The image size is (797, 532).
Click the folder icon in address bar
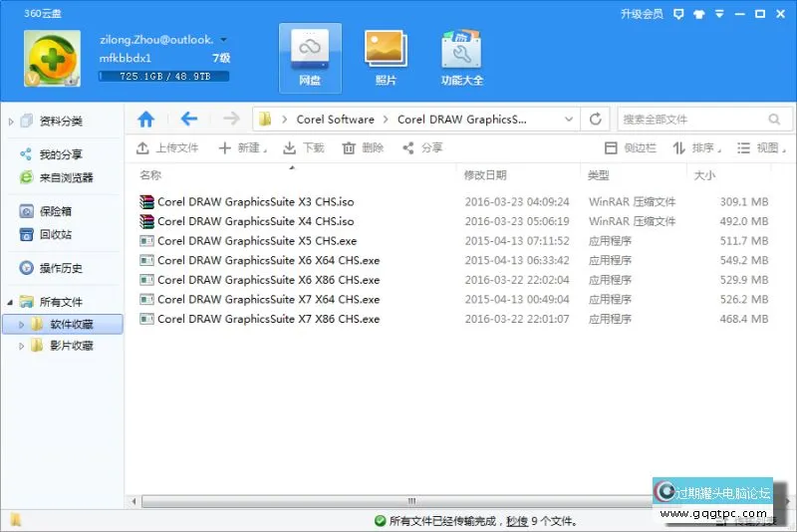pos(265,120)
